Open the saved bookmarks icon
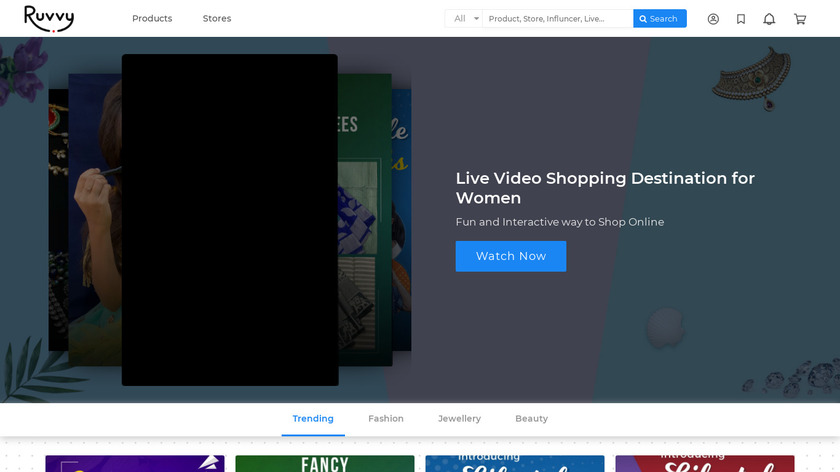Viewport: 840px width, 472px height. click(741, 19)
